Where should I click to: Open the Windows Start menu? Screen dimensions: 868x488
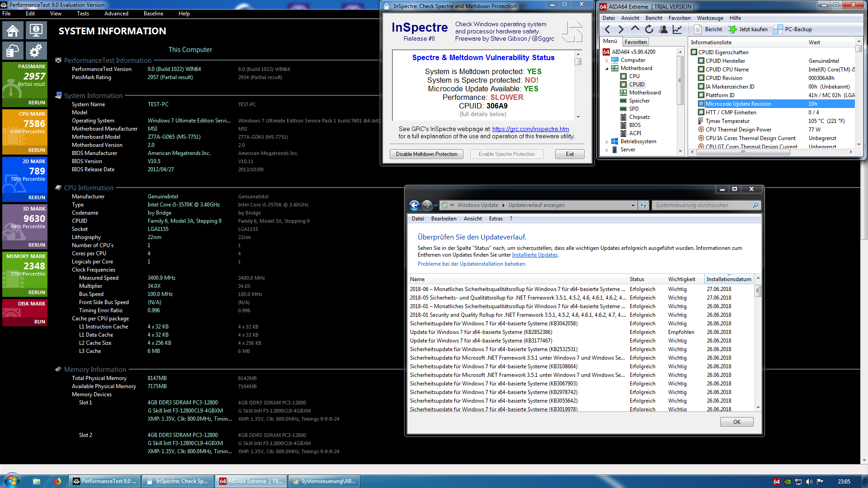pos(12,481)
